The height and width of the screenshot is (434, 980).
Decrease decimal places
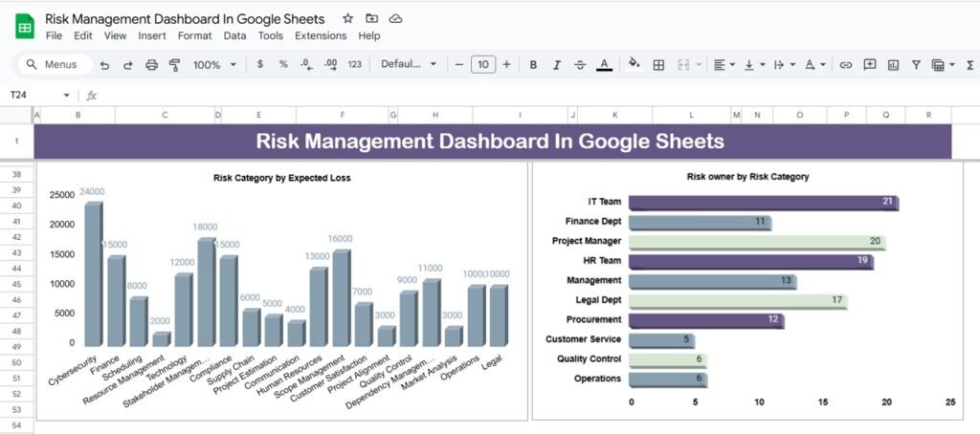(306, 64)
